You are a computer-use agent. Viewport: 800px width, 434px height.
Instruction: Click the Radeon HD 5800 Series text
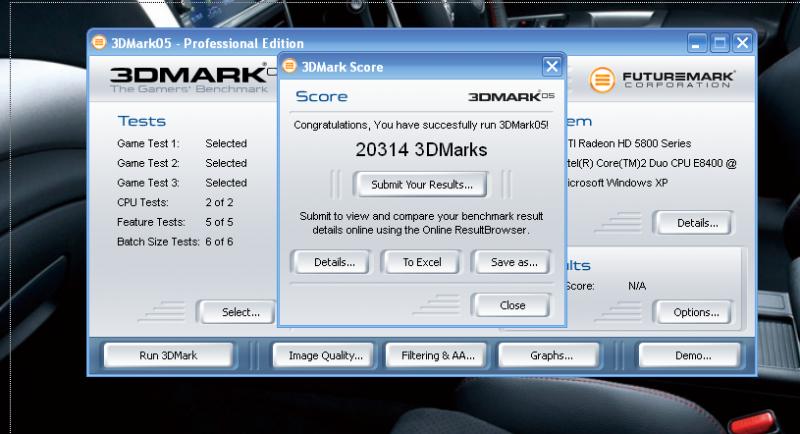pos(629,144)
